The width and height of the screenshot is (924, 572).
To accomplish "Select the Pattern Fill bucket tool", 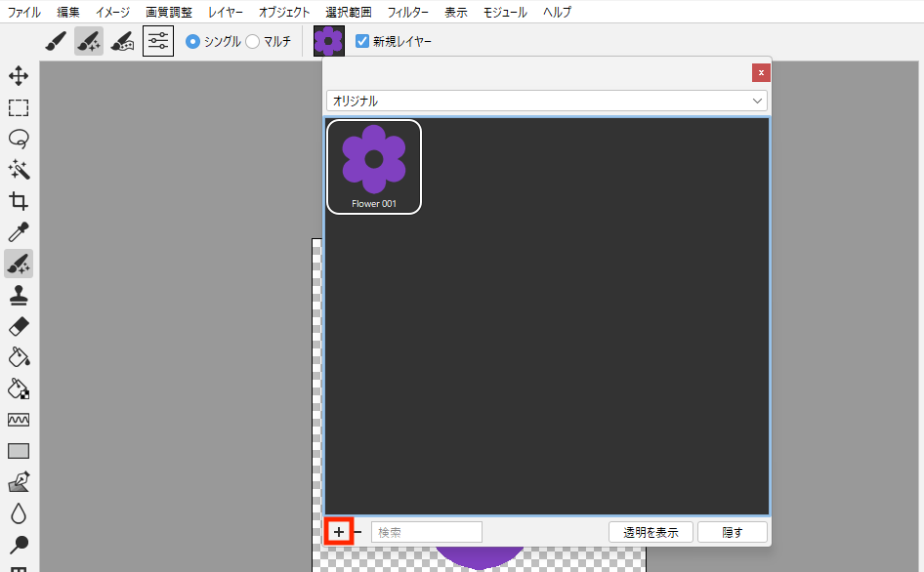I will (x=19, y=388).
